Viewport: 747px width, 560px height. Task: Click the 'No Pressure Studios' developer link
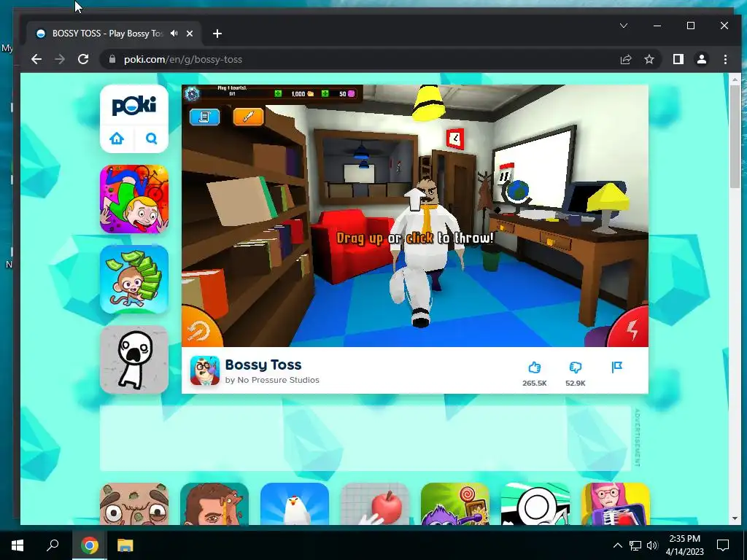coord(279,380)
